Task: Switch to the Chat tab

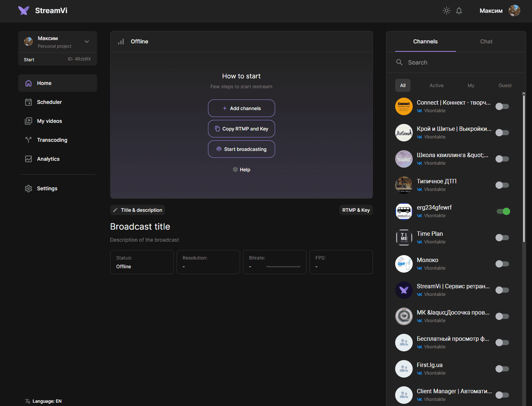Action: pyautogui.click(x=486, y=42)
